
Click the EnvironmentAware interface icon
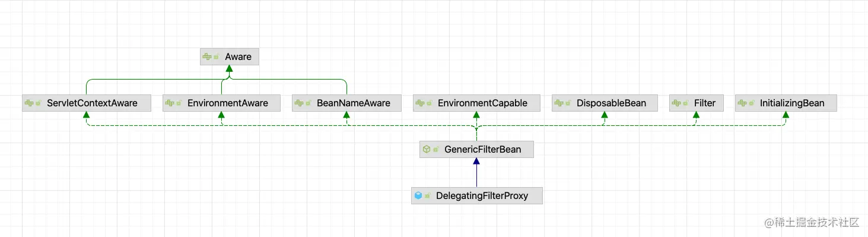170,103
